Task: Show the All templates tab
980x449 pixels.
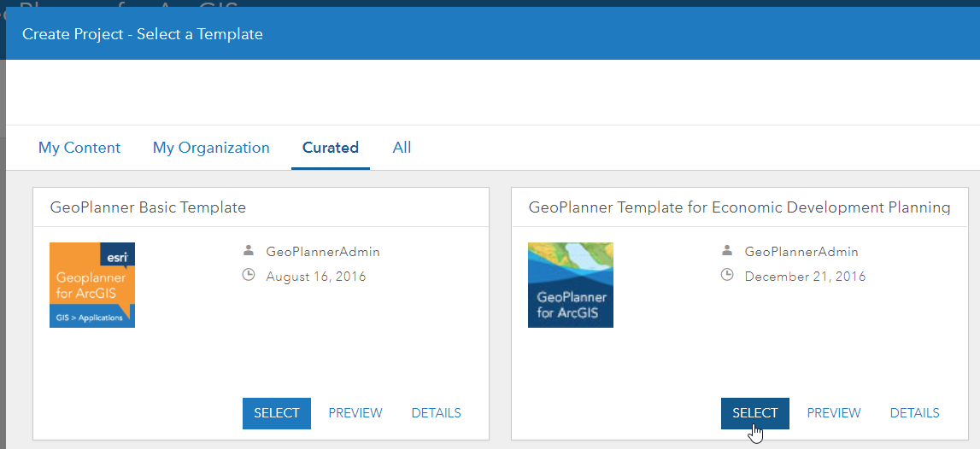Action: [x=402, y=148]
